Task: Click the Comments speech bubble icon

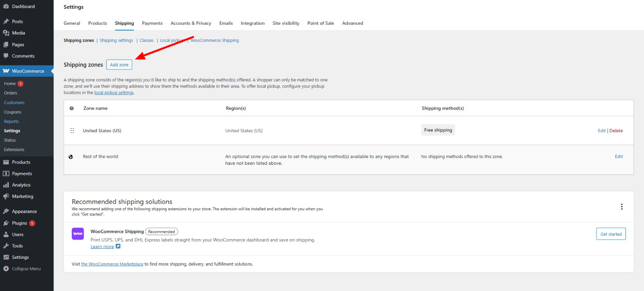Action: (x=6, y=56)
